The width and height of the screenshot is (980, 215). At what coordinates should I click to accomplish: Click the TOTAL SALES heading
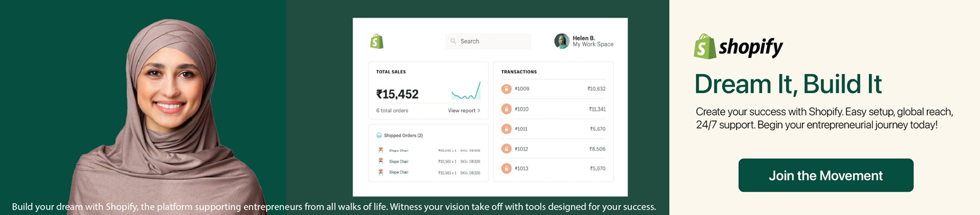(x=391, y=72)
